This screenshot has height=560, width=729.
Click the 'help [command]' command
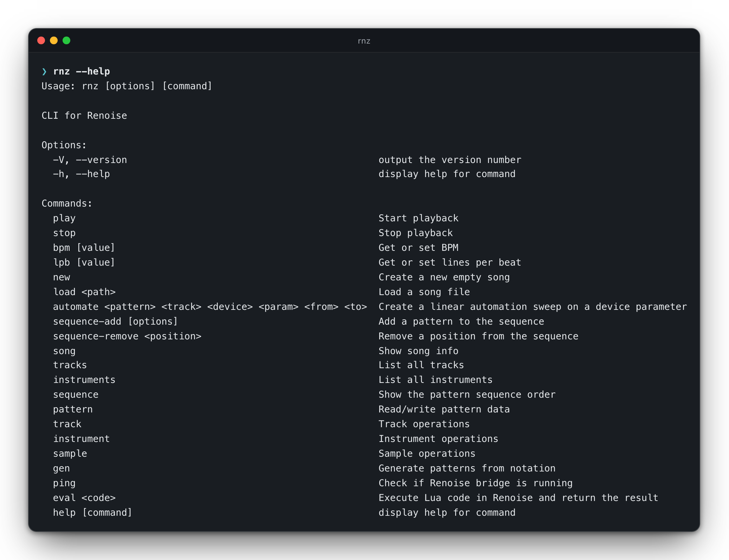[92, 513]
